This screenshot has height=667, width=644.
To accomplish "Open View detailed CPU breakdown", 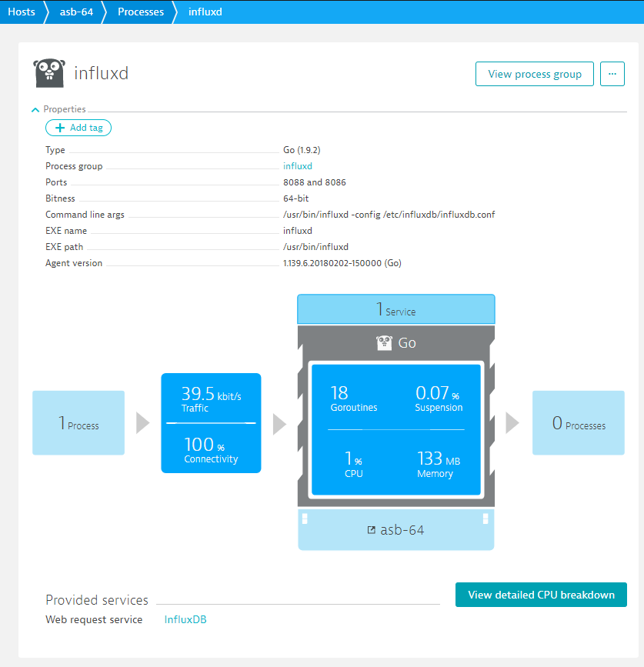I will pyautogui.click(x=541, y=595).
